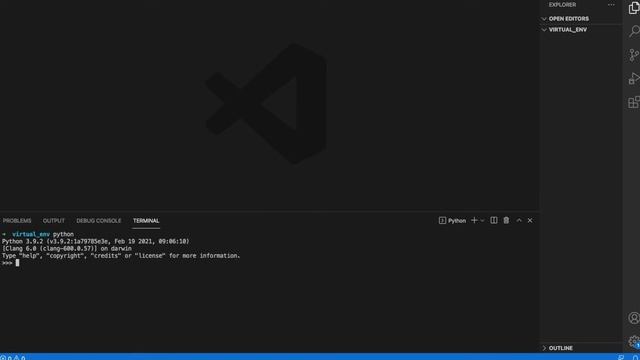Viewport: 640px width, 360px height.
Task: Select the Python terminal instance label
Action: point(452,221)
